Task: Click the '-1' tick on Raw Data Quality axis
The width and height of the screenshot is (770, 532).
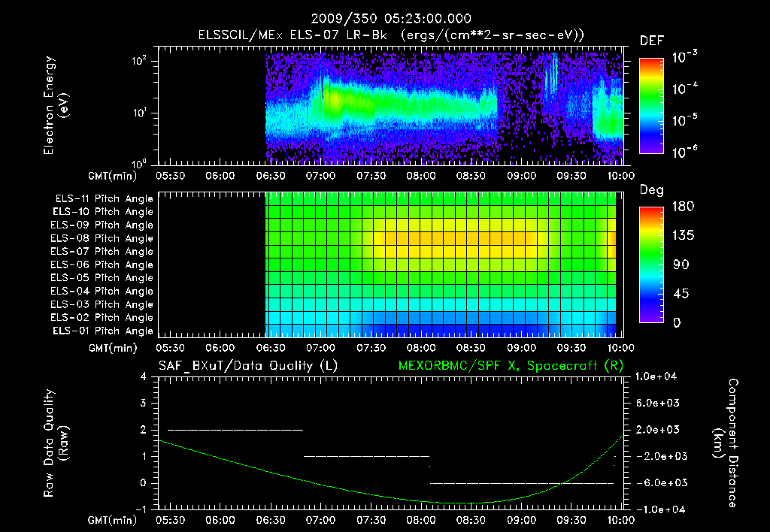Action: tap(141, 510)
